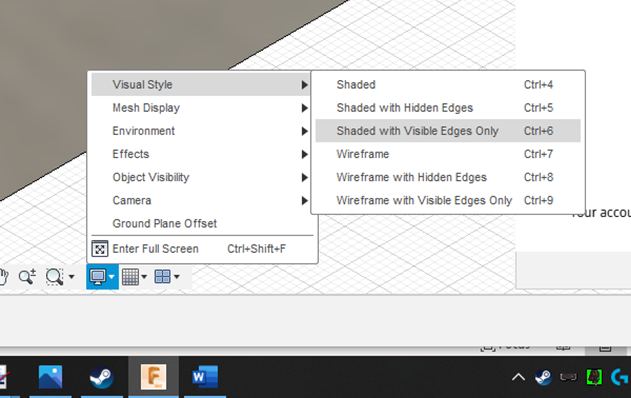Click the green monster tray icon

(x=594, y=377)
